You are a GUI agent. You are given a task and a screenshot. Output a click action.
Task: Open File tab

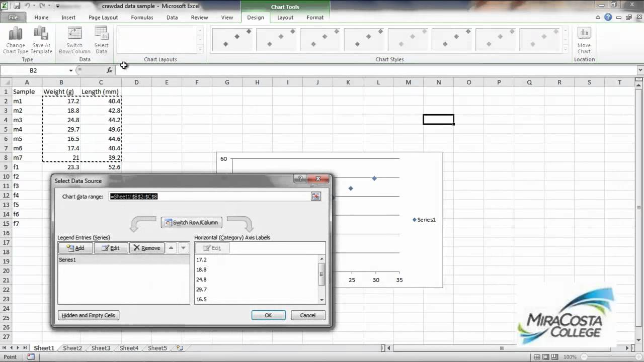click(x=13, y=17)
